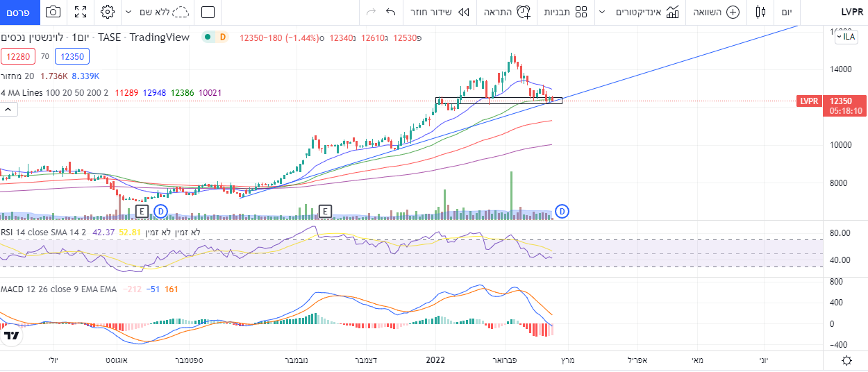Click the undo arrow
This screenshot has width=868, height=372.
[x=390, y=12]
